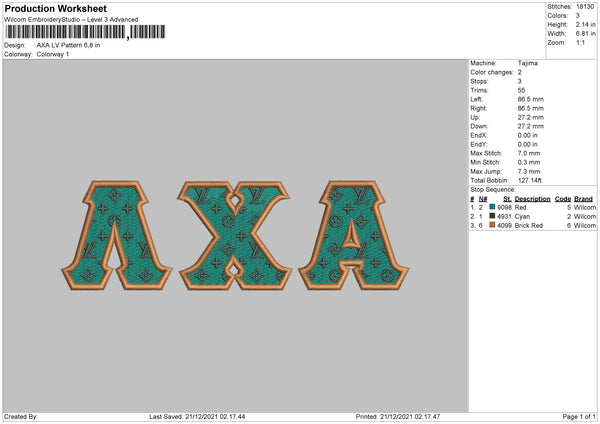Click the teal color swatch for Red thread
This screenshot has width=600, height=424.
[x=492, y=207]
